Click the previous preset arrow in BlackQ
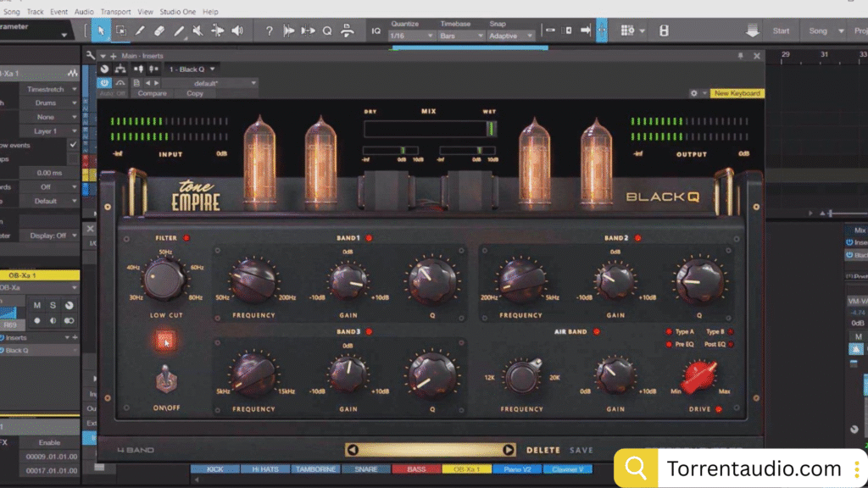 (353, 450)
